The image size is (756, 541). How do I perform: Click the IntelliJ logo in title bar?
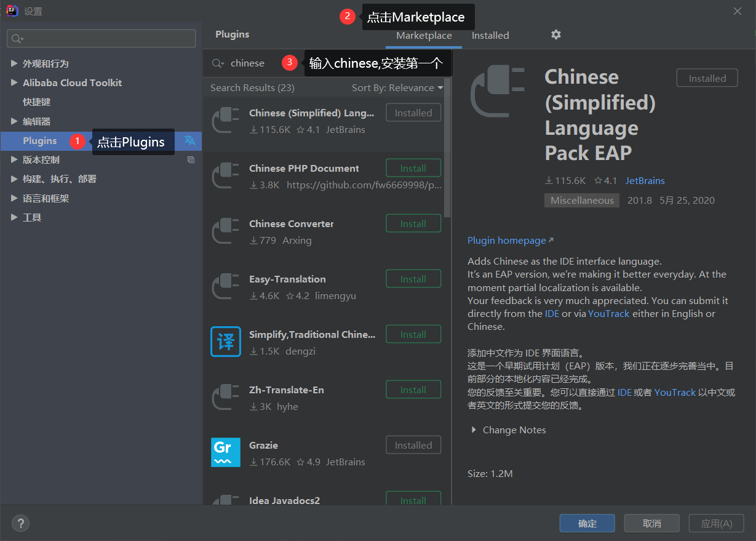point(12,10)
